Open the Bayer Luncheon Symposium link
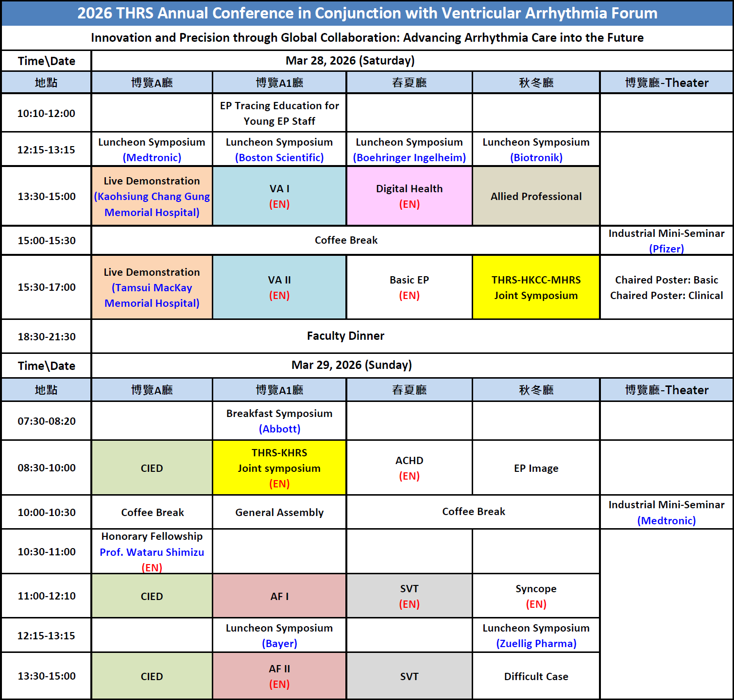734x700 pixels. pyautogui.click(x=279, y=644)
